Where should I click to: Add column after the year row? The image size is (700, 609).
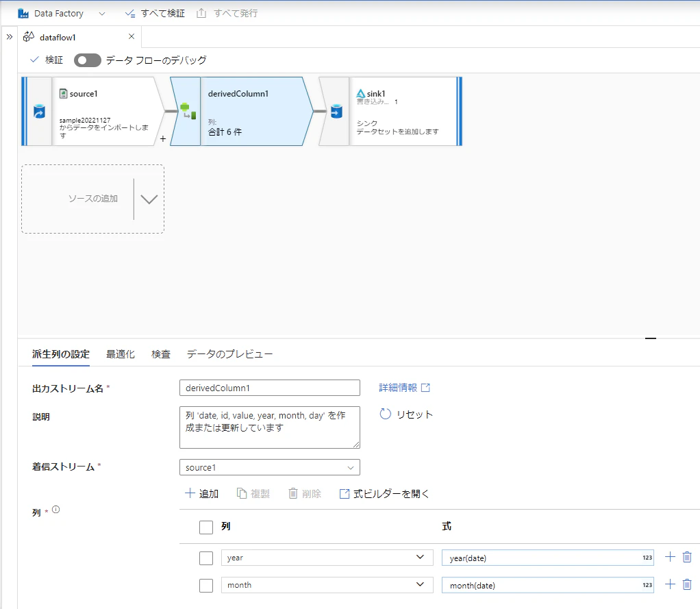coord(670,557)
